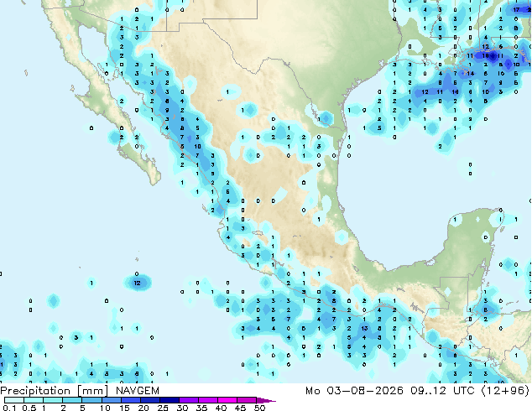Click the '17' value at the top right

(516, 10)
